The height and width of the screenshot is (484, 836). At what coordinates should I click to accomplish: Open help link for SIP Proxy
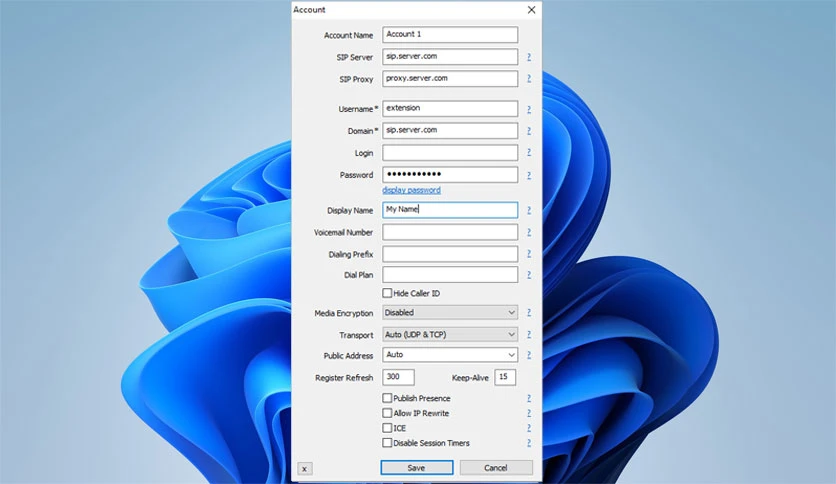click(529, 78)
